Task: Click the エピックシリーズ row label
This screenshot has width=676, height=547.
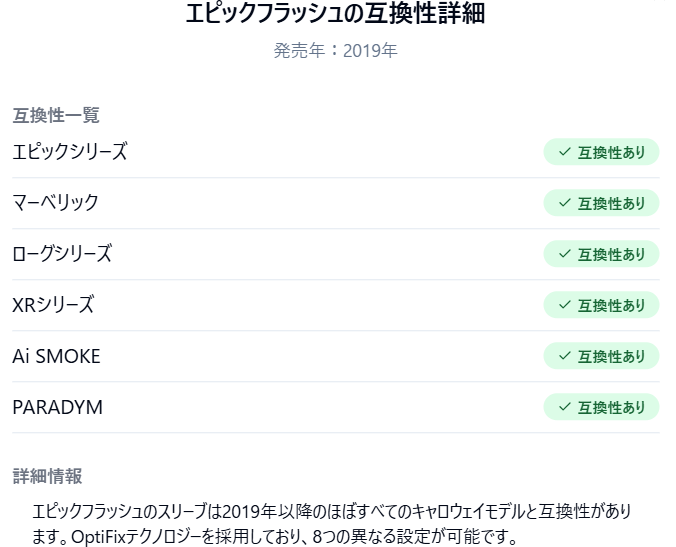Action: pyautogui.click(x=70, y=152)
